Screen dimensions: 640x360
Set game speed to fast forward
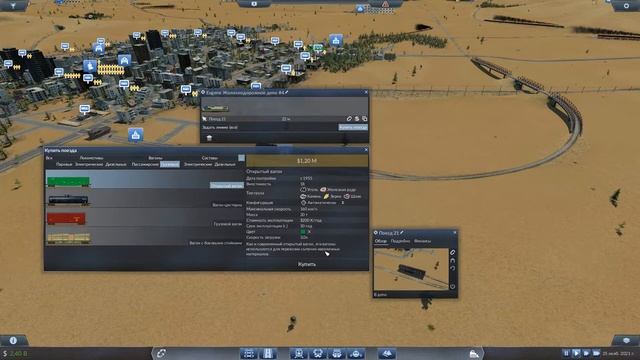click(586, 353)
